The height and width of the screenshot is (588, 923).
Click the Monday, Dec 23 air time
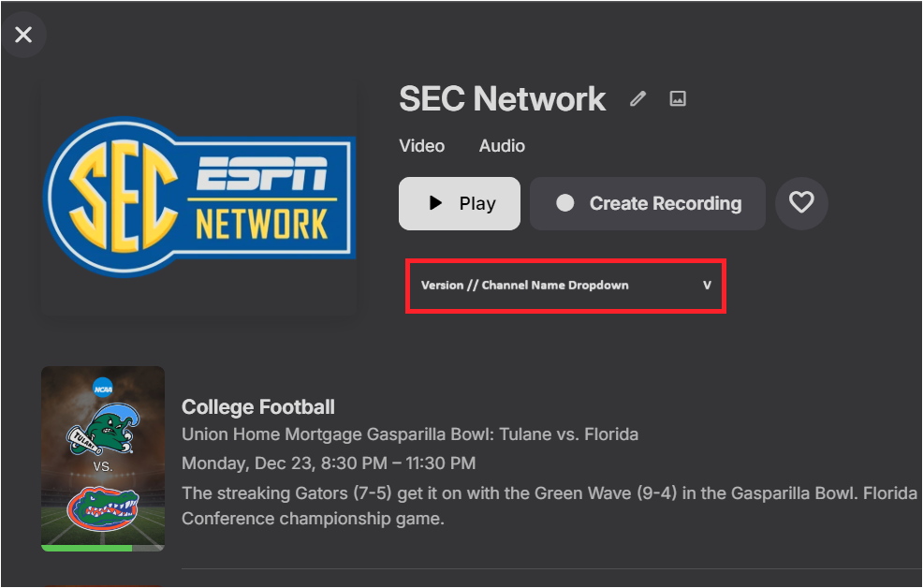329,463
